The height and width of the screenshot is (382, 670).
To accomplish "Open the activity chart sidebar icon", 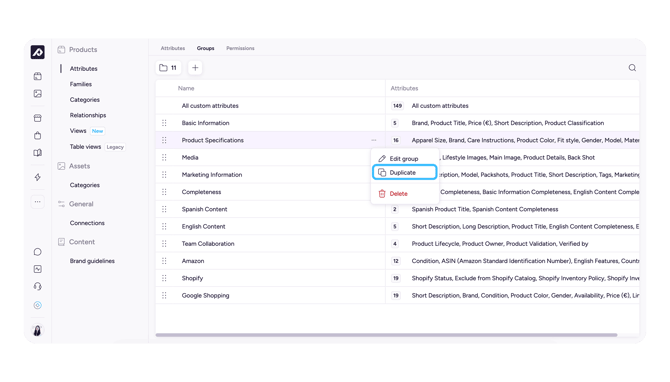I will (x=38, y=269).
